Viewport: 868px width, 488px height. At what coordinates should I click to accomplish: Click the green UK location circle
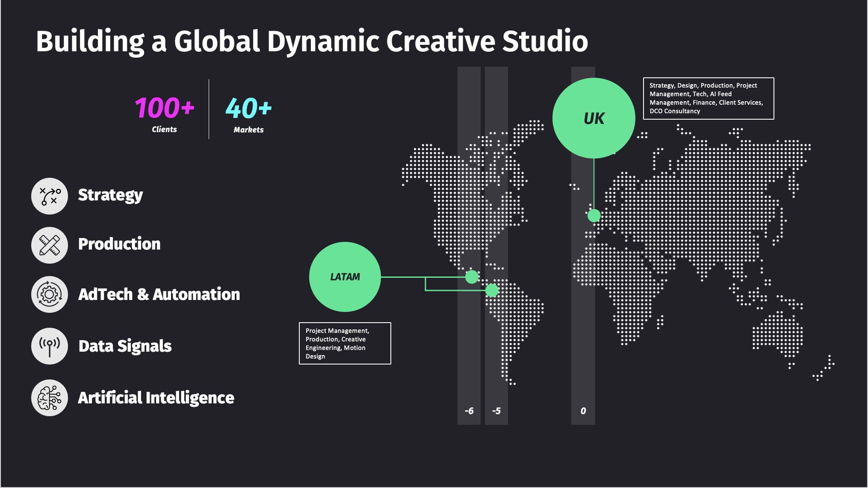pos(594,118)
